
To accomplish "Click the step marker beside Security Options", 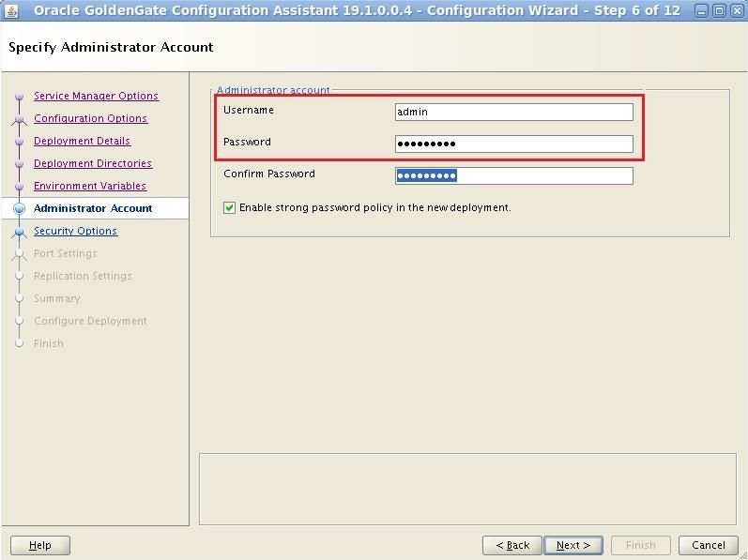I will tap(19, 232).
